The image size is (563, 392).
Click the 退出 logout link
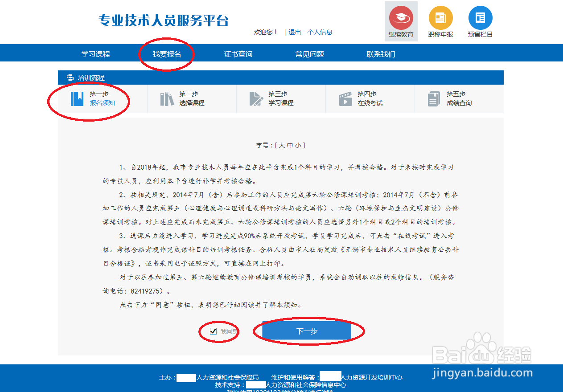(295, 32)
